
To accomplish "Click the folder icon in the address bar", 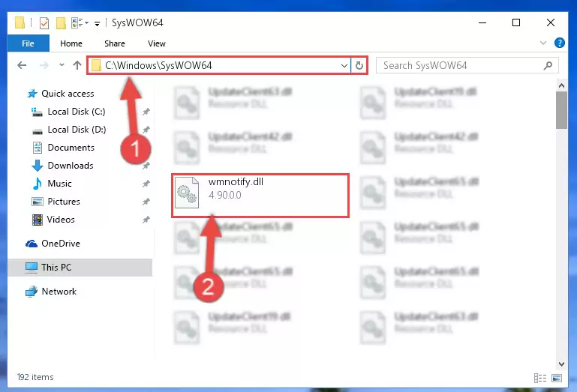I will pyautogui.click(x=96, y=65).
